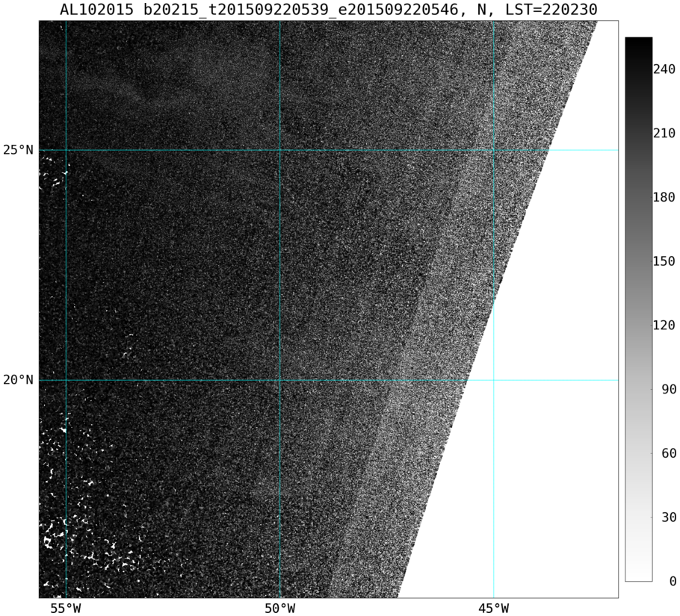This screenshot has width=680, height=616.
Task: Click the 50°W longitude label
Action: 279,609
